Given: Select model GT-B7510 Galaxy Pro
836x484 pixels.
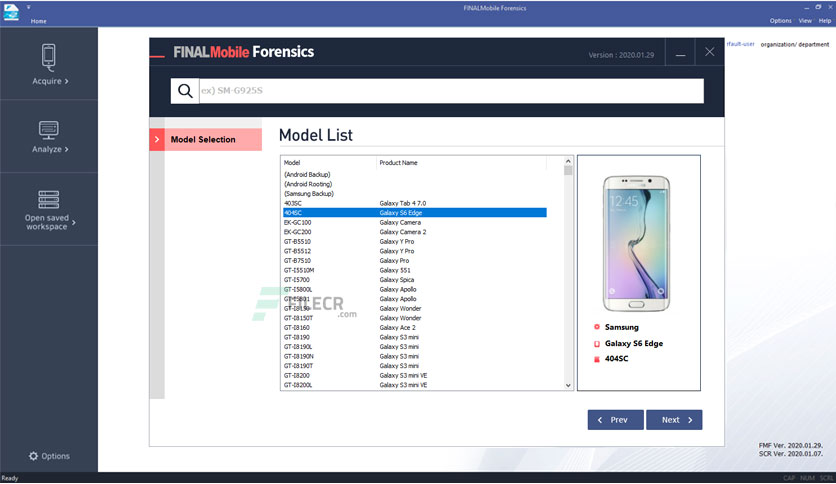Looking at the screenshot, I should (x=415, y=261).
